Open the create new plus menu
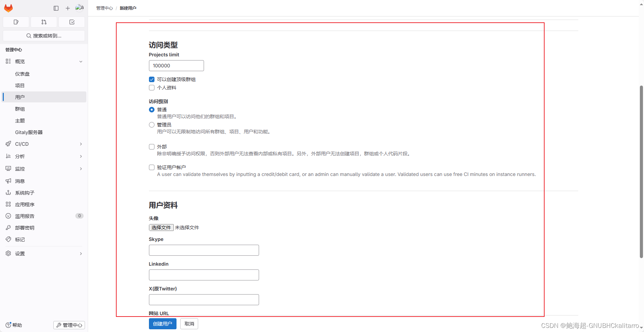Viewport: 644px width, 332px height. click(68, 8)
